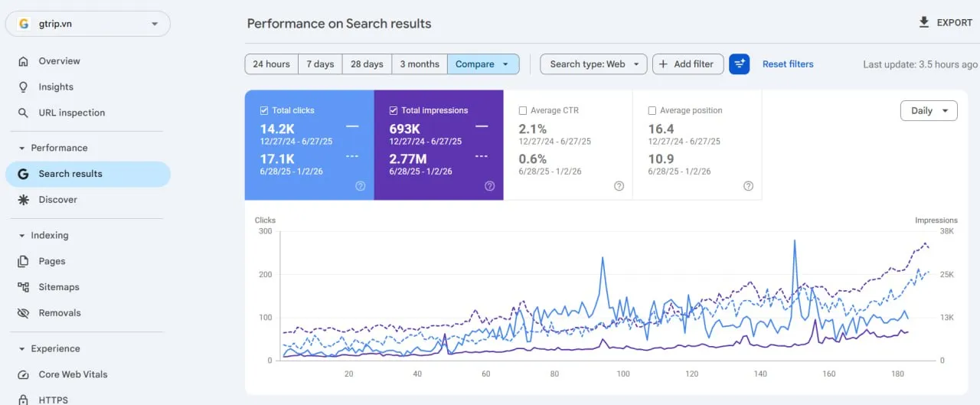Click the EXPORT button

(x=946, y=23)
